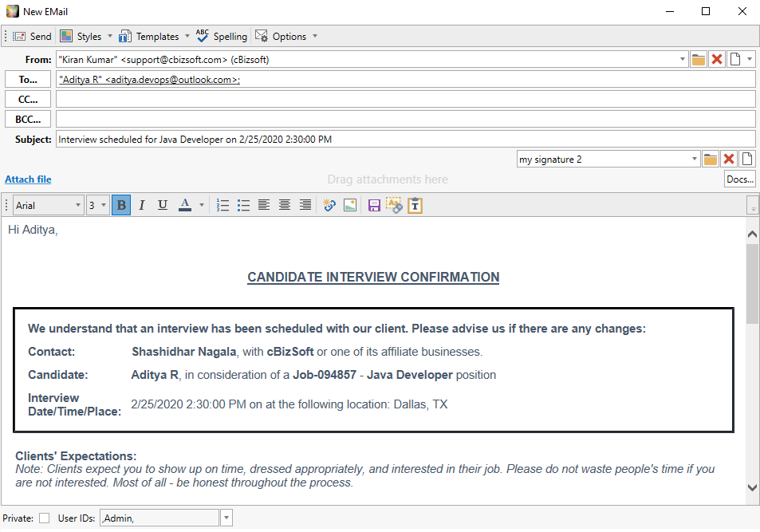The width and height of the screenshot is (760, 532).
Task: Open the Styles menu
Action: pyautogui.click(x=81, y=37)
